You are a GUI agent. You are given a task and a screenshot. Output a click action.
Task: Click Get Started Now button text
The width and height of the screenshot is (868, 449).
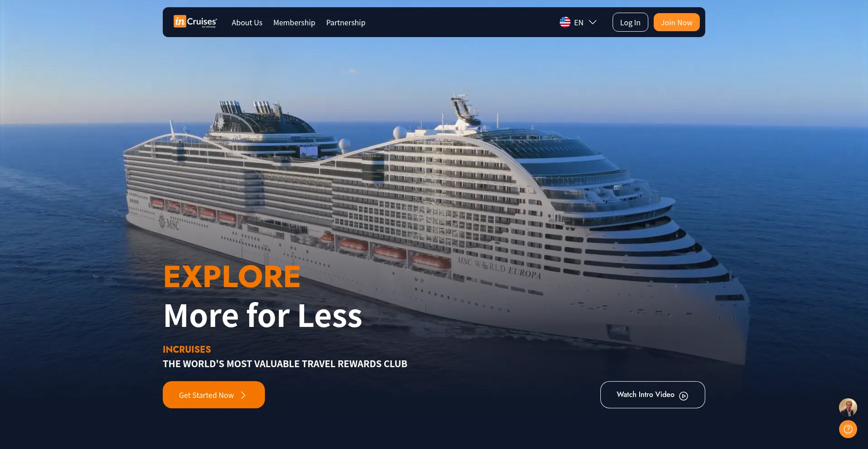point(207,395)
